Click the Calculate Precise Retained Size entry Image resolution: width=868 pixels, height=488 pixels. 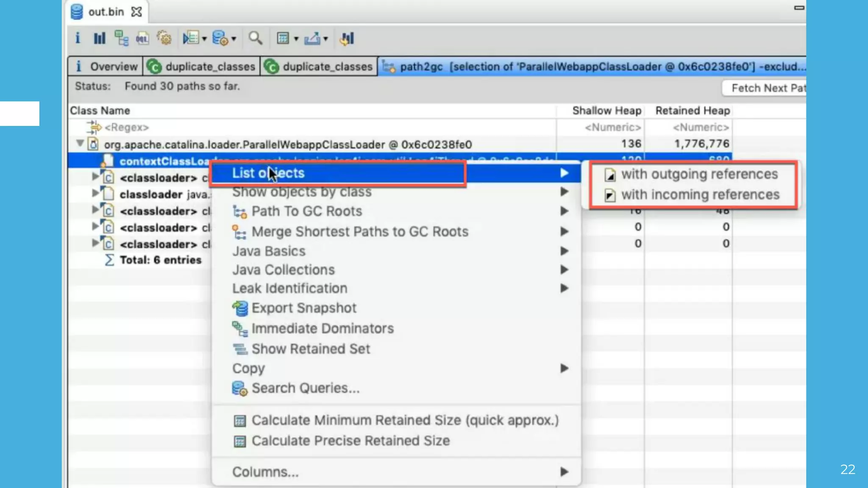click(x=350, y=441)
